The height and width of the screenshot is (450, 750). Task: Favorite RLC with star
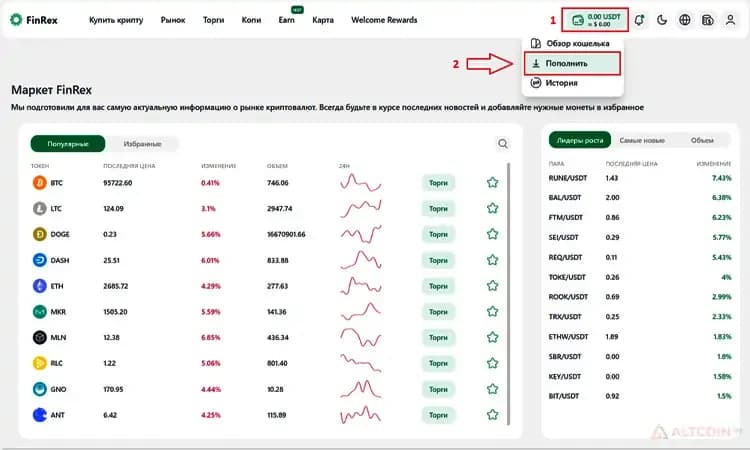click(492, 363)
